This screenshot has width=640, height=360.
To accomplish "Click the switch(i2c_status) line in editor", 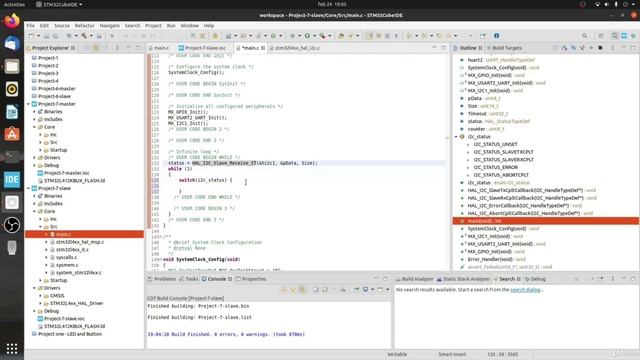I will point(205,180).
